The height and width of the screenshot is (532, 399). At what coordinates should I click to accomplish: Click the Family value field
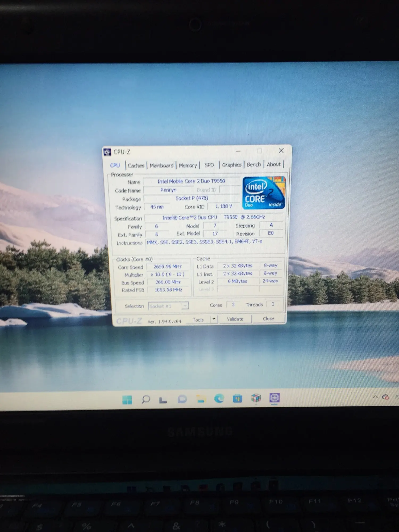pyautogui.click(x=157, y=226)
